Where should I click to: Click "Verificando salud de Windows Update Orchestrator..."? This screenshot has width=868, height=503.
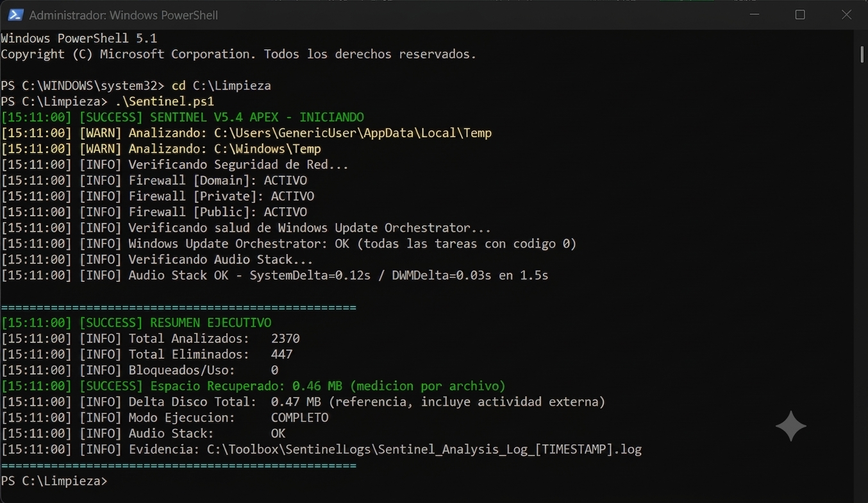(x=310, y=228)
